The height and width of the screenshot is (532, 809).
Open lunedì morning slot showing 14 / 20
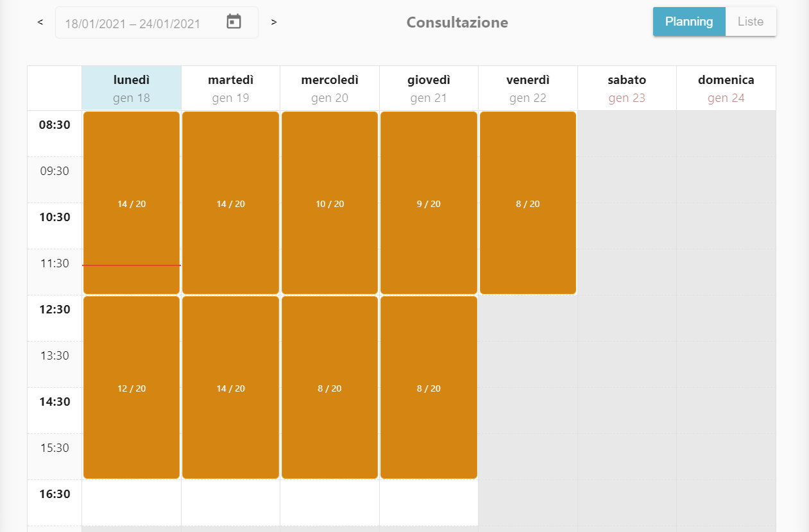[132, 203]
